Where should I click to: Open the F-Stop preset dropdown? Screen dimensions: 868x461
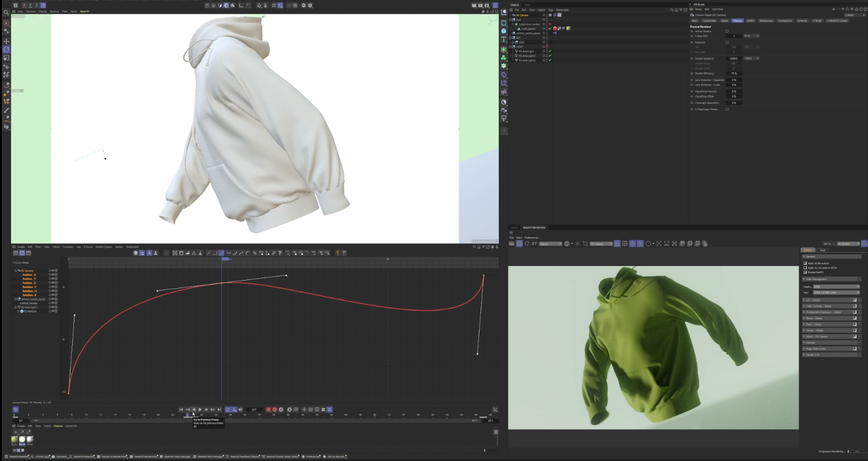tap(751, 36)
